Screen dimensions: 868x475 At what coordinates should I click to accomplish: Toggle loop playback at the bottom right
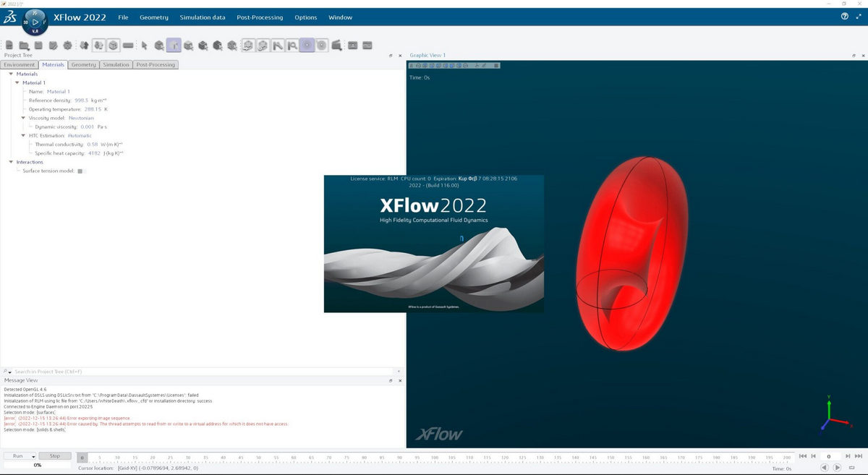point(852,467)
